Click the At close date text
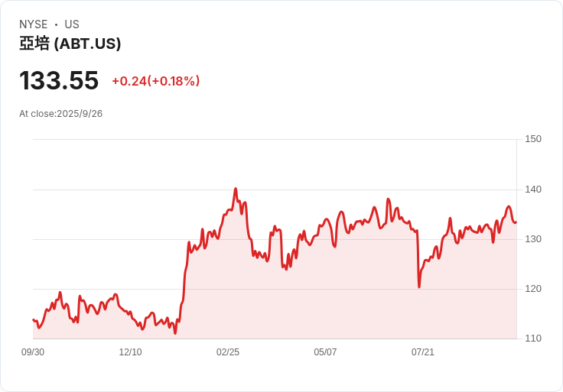The width and height of the screenshot is (563, 392). pyautogui.click(x=60, y=114)
